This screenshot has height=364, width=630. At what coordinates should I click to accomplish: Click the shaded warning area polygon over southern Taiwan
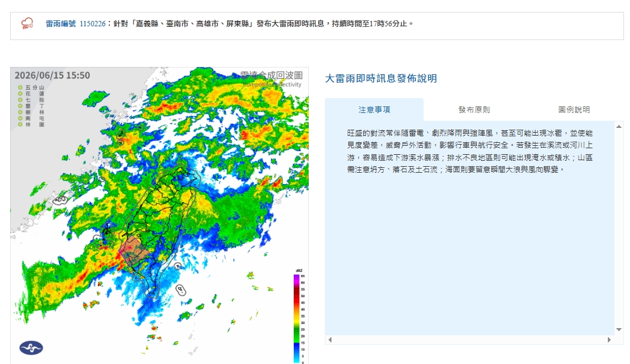[x=135, y=251]
